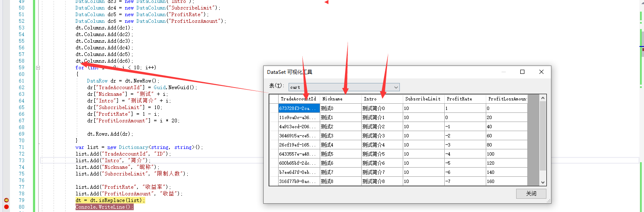Screen dimensions: 644x212
Task: Select the cell 6433557e-a48...
Action: [x=299, y=154]
